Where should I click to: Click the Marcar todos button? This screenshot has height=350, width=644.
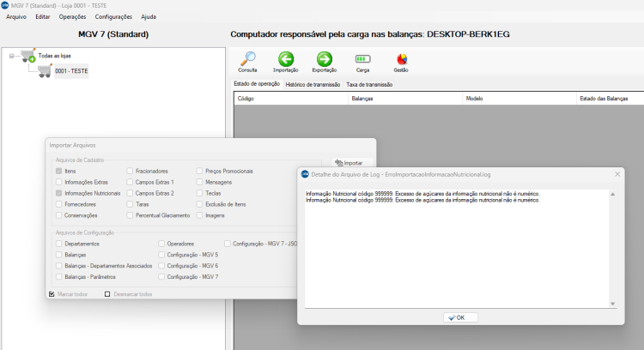click(68, 294)
